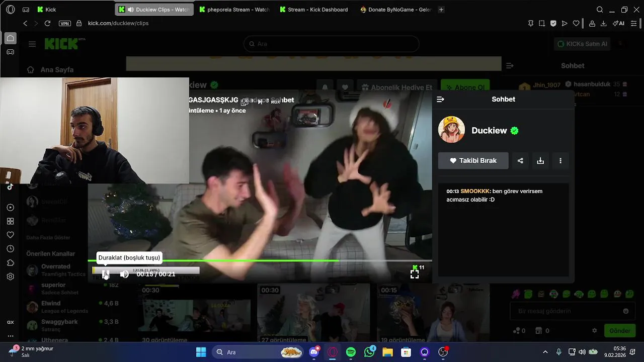Open a new browser tab with plus

pos(441,10)
